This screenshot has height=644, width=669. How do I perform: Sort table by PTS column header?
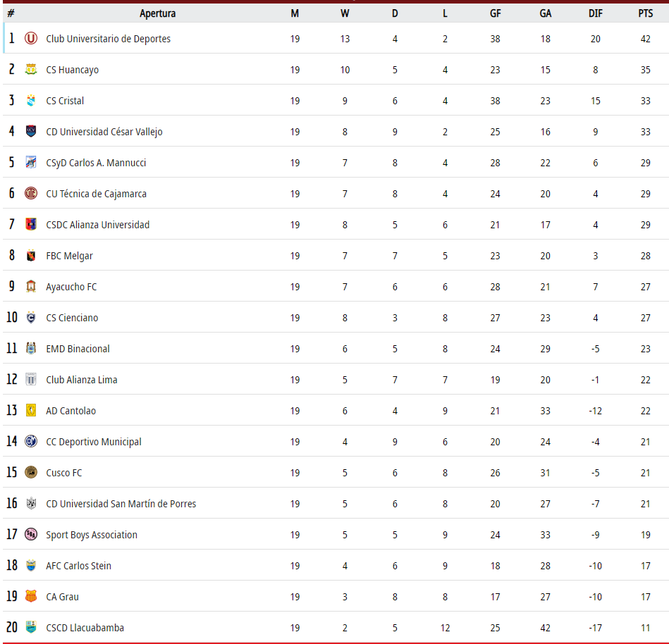click(x=646, y=13)
